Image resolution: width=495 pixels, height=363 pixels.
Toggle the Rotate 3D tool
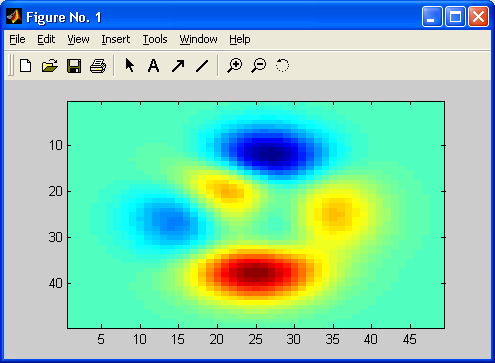click(282, 65)
